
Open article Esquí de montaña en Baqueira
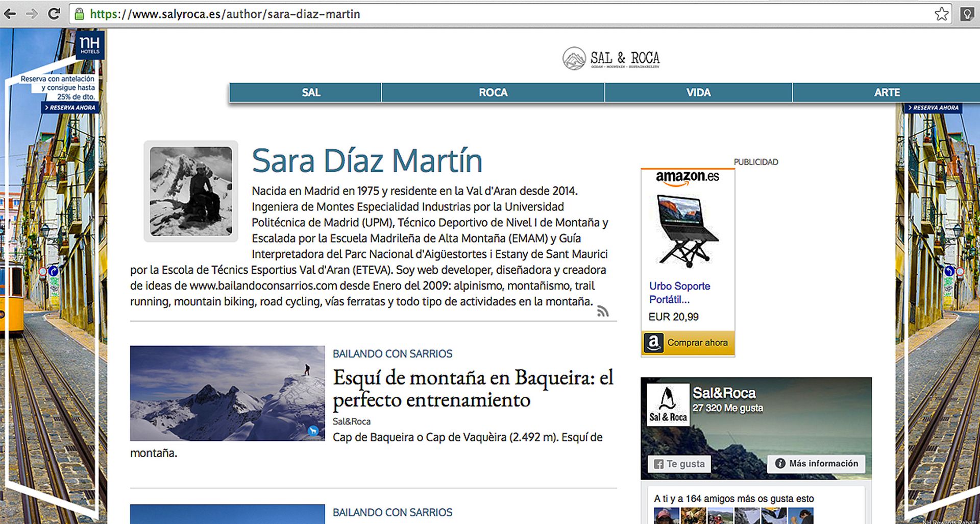[x=473, y=389]
